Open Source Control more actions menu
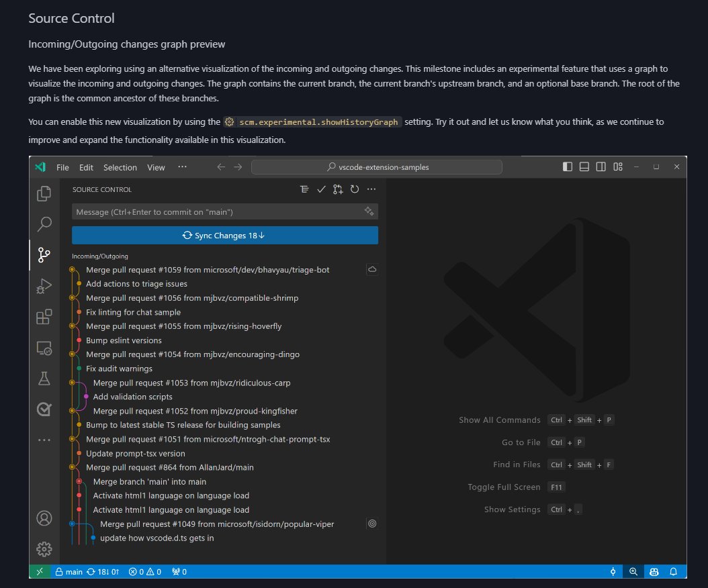The height and width of the screenshot is (588, 708). [x=371, y=189]
